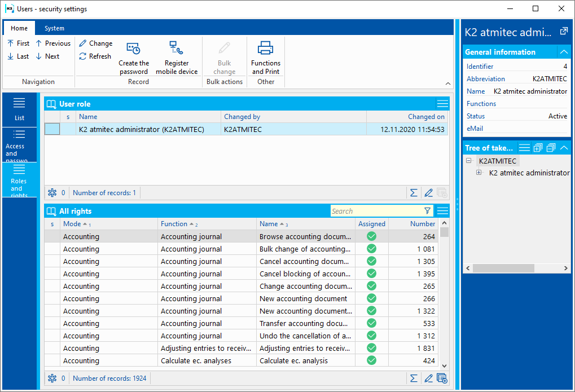Collapse the K2ATMITEC tree node
The width and height of the screenshot is (575, 392).
tap(469, 161)
